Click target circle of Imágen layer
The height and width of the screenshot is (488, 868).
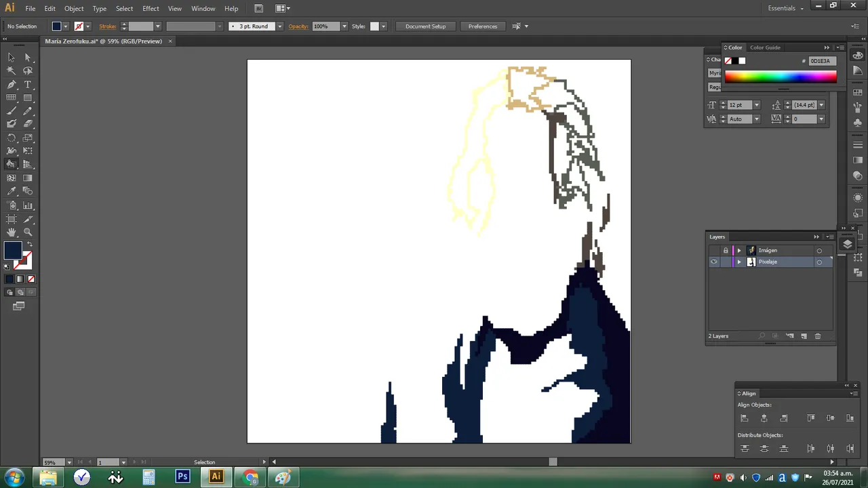point(819,251)
